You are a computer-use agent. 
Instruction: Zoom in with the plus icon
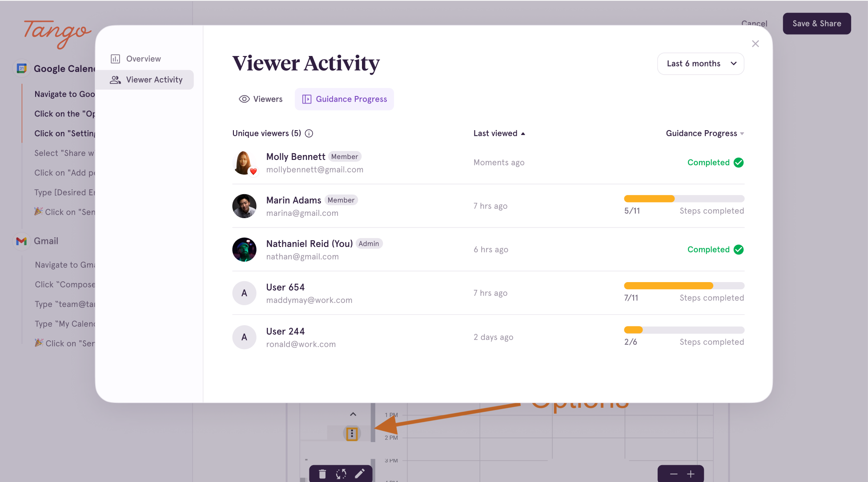(x=691, y=474)
